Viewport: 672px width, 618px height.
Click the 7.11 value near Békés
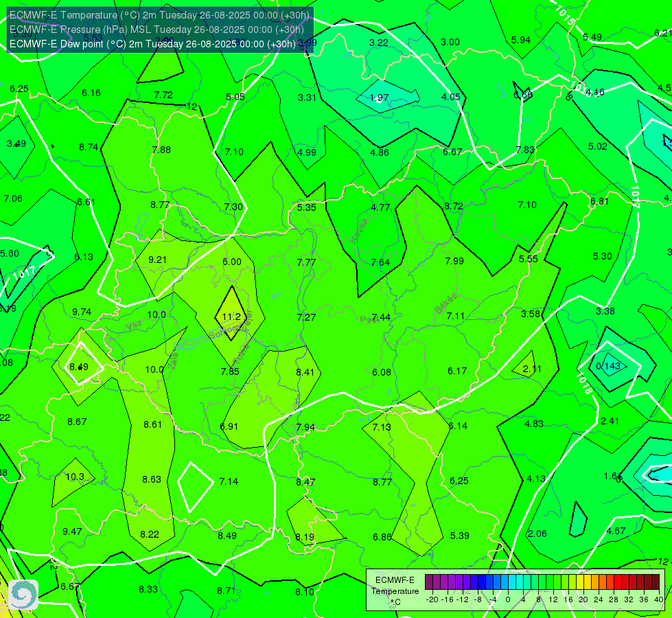click(x=455, y=316)
